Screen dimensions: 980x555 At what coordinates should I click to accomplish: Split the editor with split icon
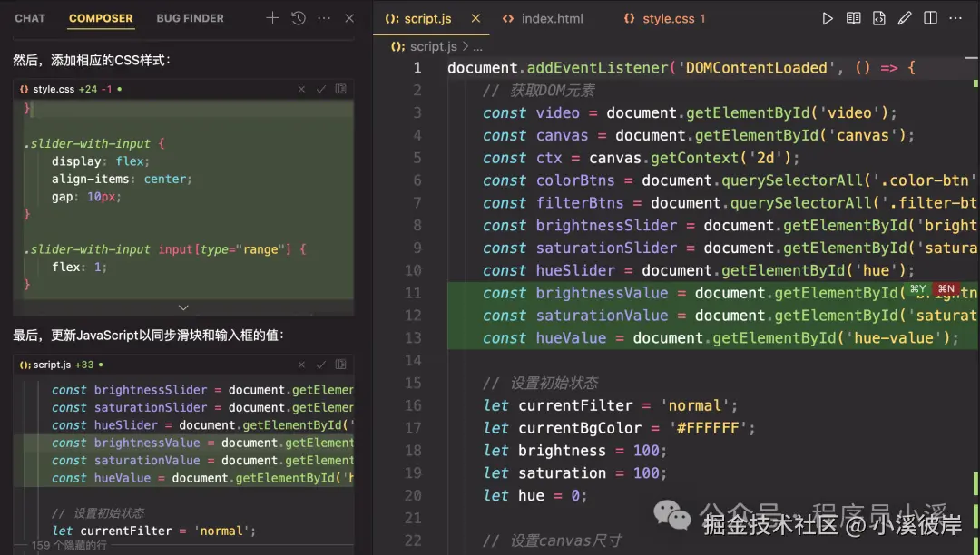point(930,18)
